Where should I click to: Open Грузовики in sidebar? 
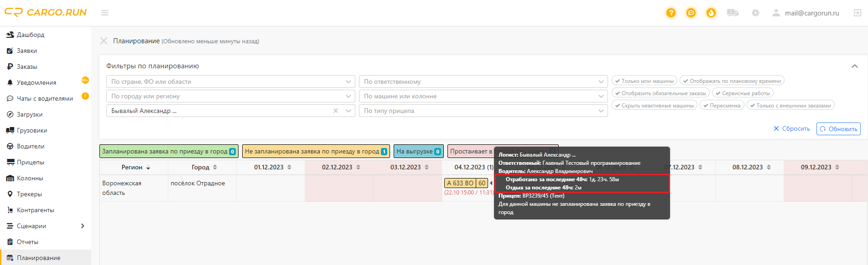(x=46, y=130)
